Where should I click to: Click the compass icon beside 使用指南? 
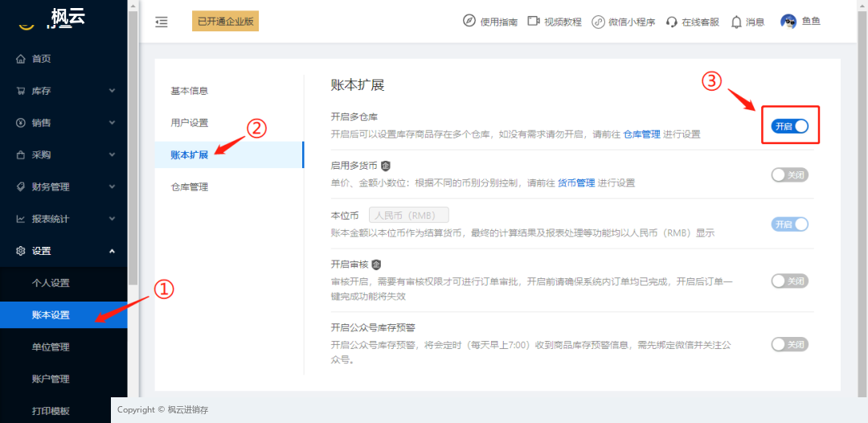pyautogui.click(x=469, y=21)
